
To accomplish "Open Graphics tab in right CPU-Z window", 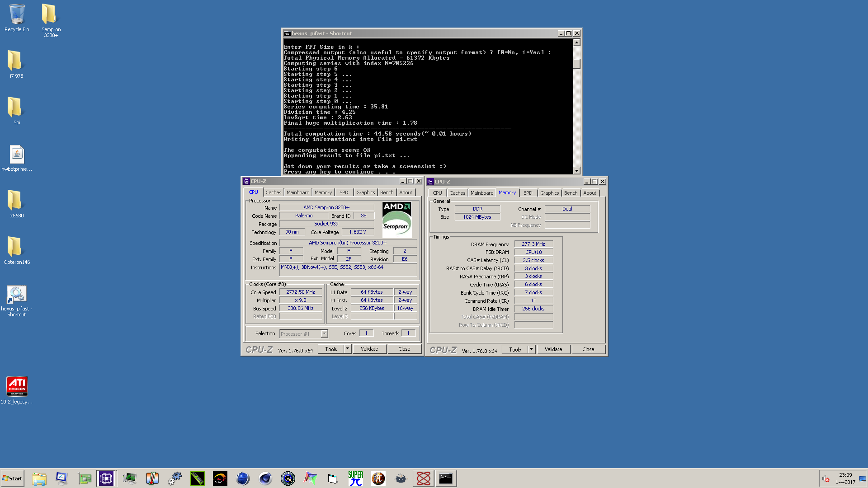I will [549, 193].
